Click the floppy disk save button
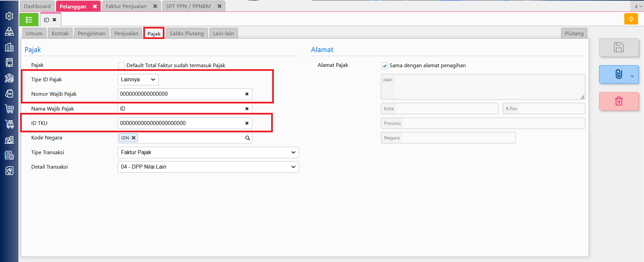Viewport: 644px width, 262px height. pos(618,47)
